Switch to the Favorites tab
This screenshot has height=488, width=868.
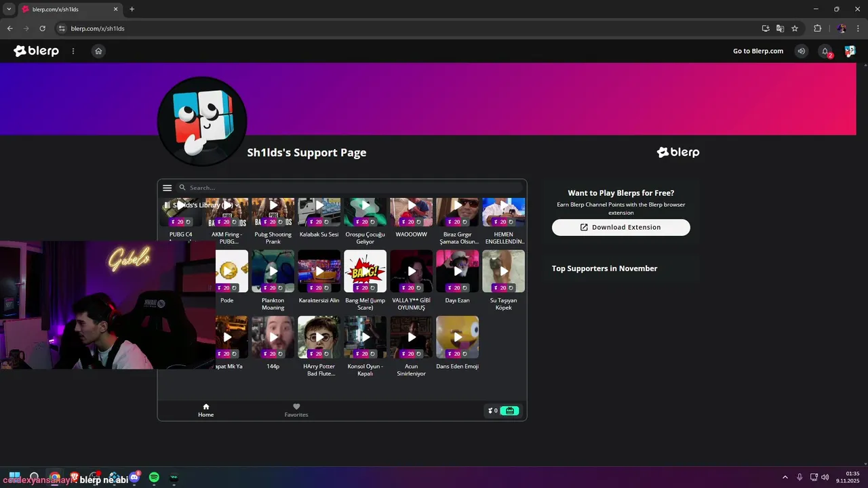pos(296,410)
